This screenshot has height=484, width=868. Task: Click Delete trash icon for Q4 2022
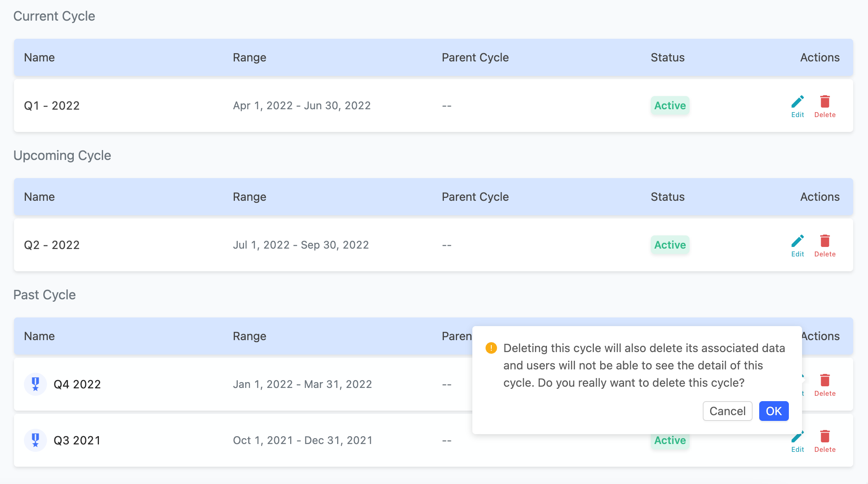pyautogui.click(x=825, y=380)
